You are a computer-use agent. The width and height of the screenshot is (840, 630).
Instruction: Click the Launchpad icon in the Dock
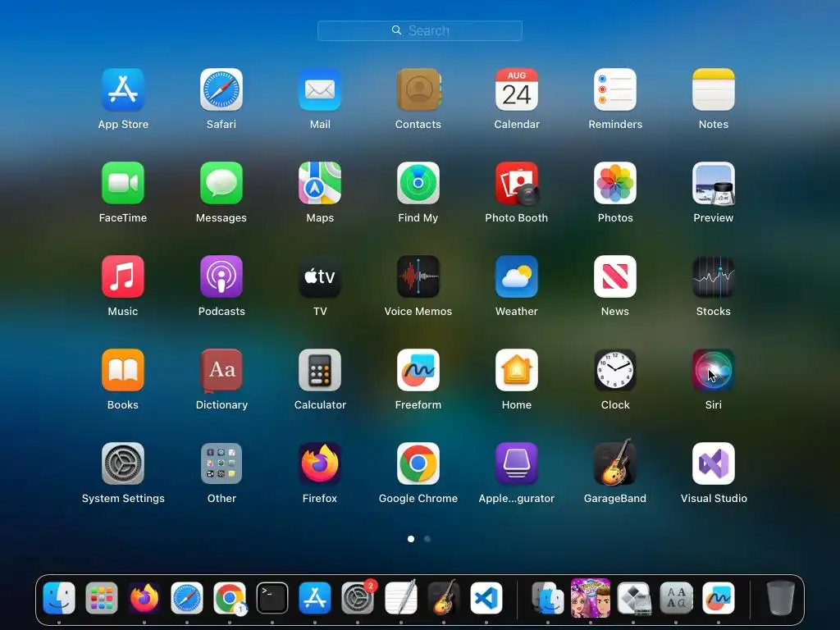101,598
